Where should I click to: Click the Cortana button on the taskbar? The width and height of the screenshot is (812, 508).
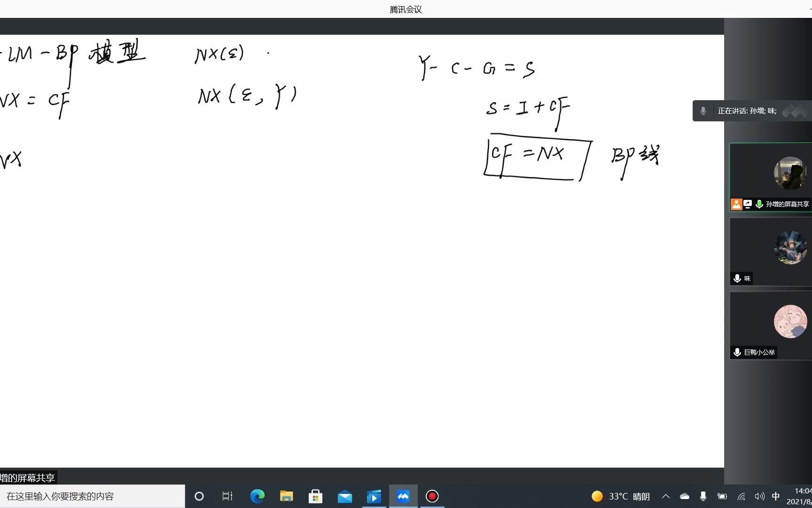[x=199, y=496]
